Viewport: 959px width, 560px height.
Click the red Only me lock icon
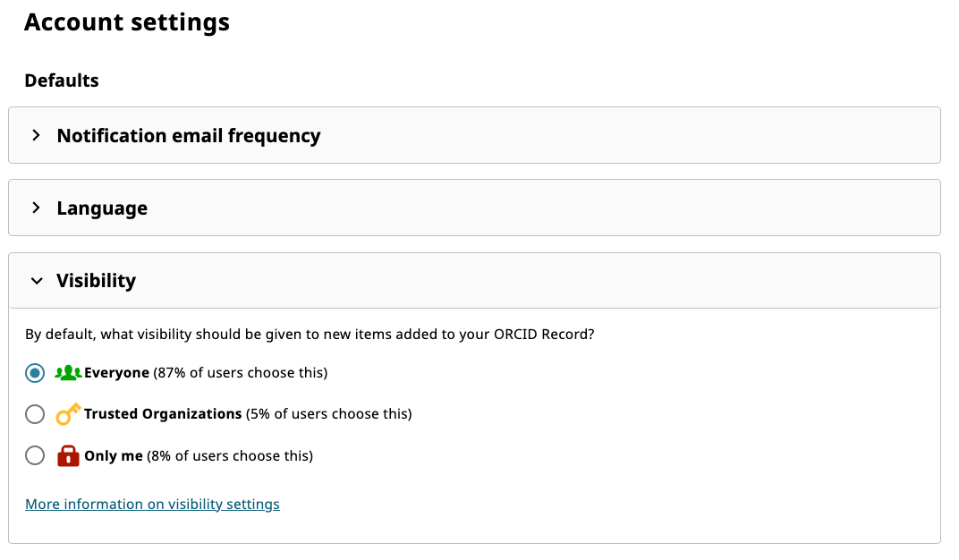pyautogui.click(x=68, y=456)
